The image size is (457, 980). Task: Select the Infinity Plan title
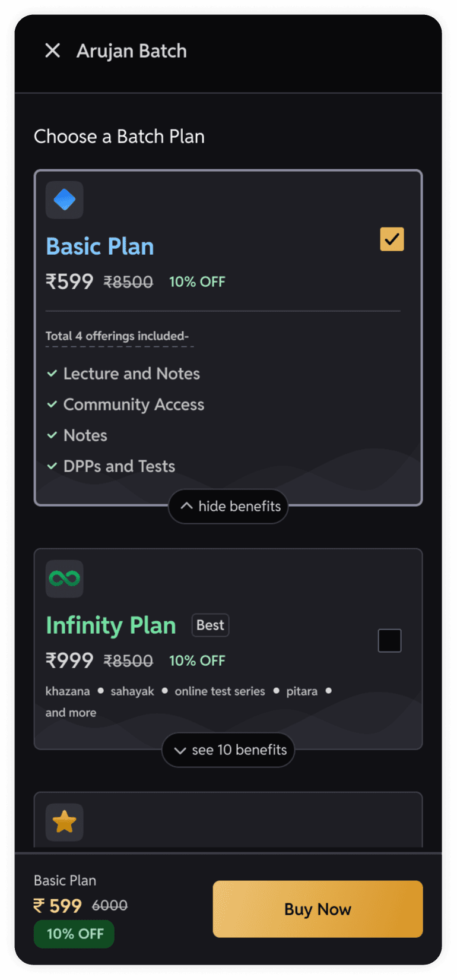[111, 625]
